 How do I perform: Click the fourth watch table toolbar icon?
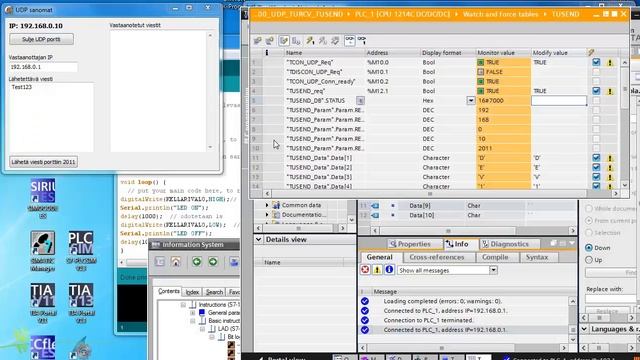[x=296, y=40]
